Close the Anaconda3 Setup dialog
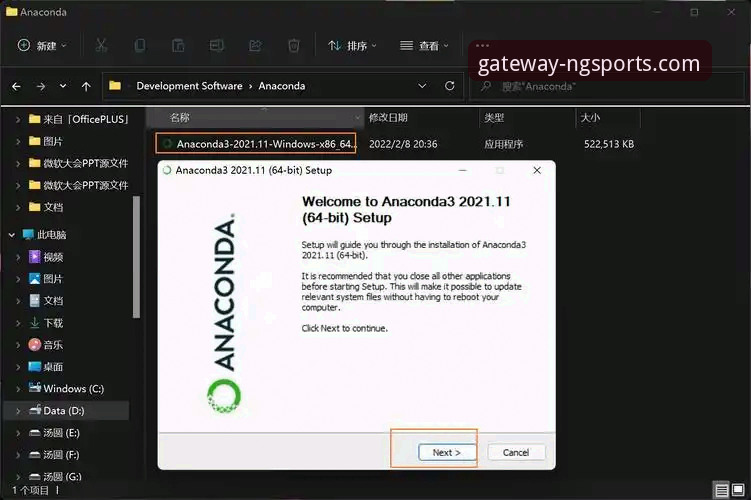 (x=537, y=170)
